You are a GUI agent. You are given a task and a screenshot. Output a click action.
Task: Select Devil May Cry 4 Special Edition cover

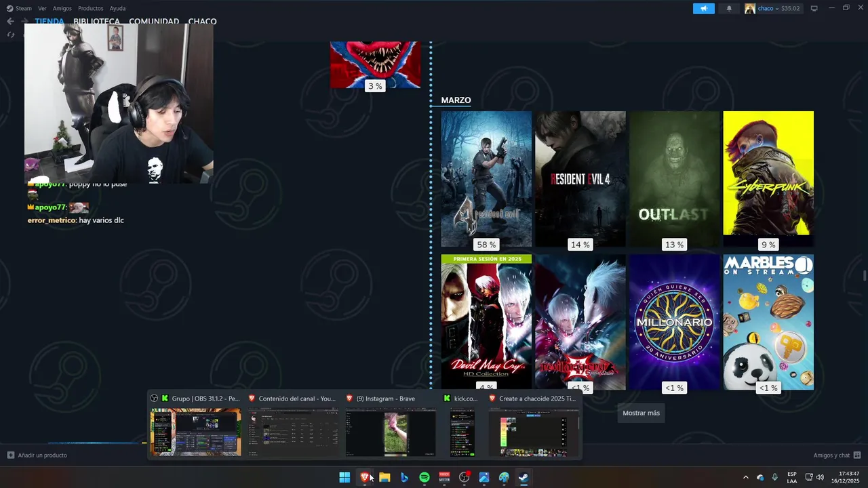(x=580, y=322)
